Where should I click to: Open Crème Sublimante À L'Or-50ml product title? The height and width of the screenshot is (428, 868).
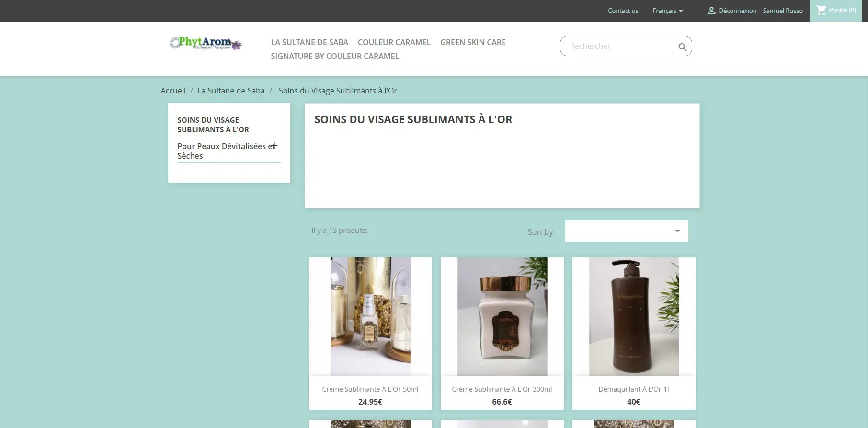(370, 389)
